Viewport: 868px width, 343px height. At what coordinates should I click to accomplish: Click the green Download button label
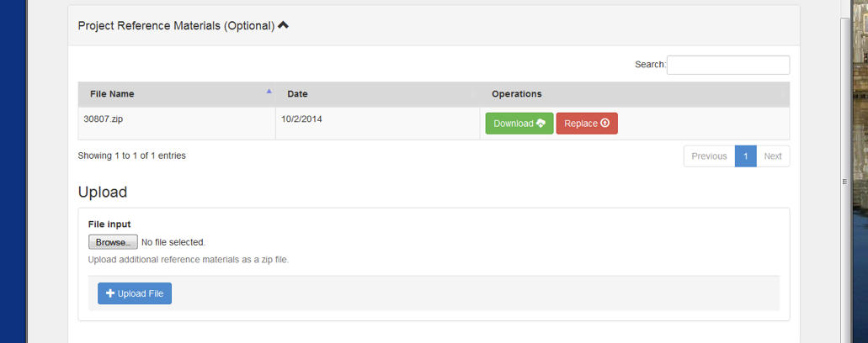[513, 124]
